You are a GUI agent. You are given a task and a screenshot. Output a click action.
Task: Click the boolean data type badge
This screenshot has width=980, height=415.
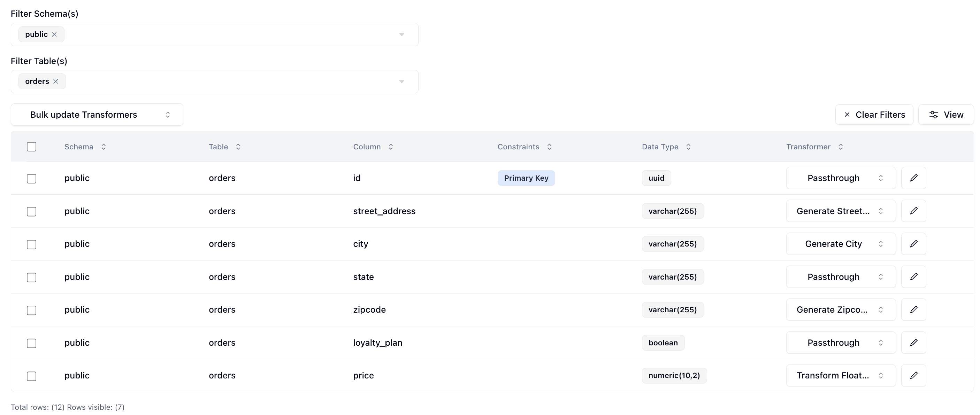pyautogui.click(x=663, y=343)
